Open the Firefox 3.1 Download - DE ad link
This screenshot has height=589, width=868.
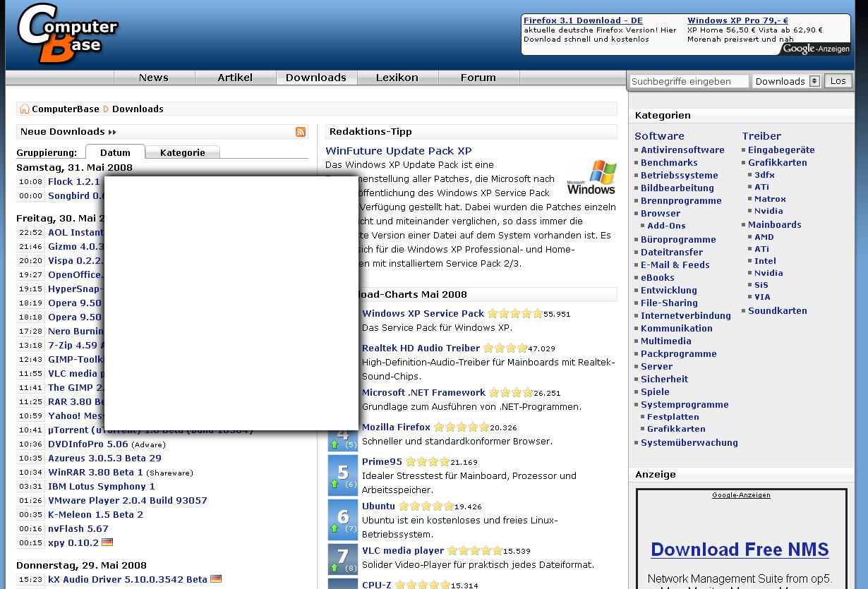[583, 20]
